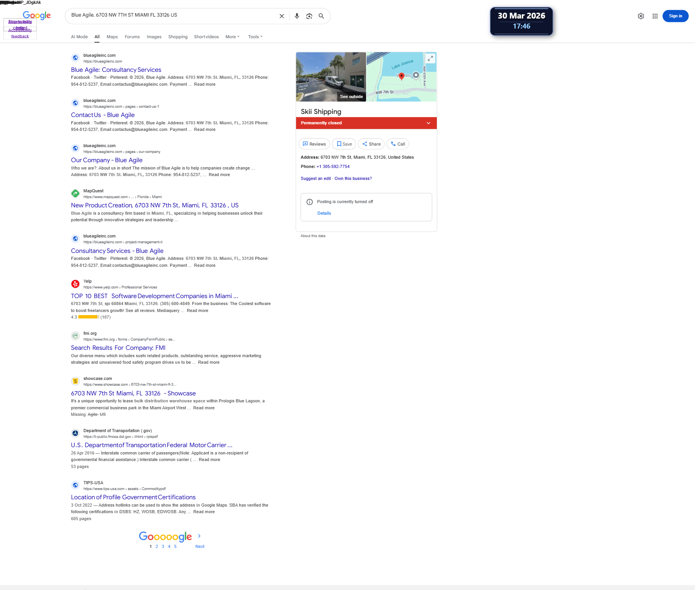Open Our Company - Blue Agile result
This screenshot has height=590, width=700.
(x=107, y=160)
